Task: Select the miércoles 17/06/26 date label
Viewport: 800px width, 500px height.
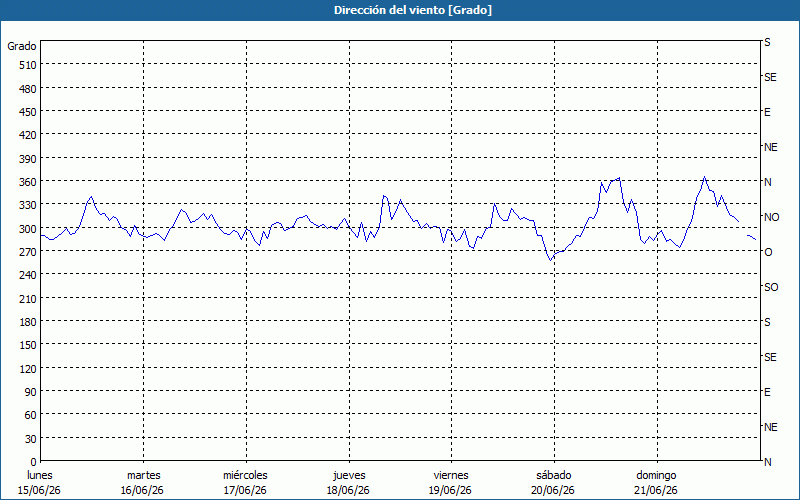Action: [245, 483]
